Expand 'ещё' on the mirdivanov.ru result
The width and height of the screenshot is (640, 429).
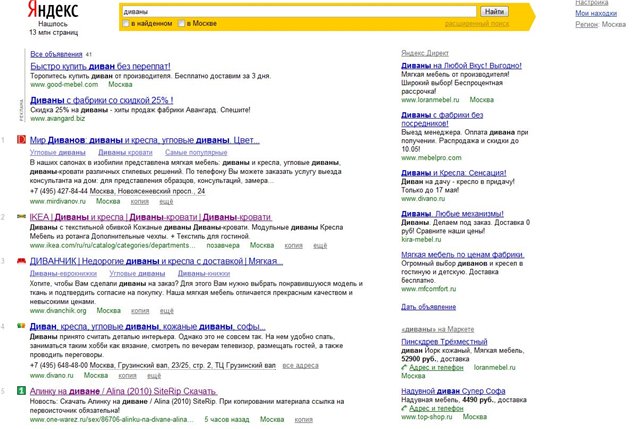(x=166, y=202)
